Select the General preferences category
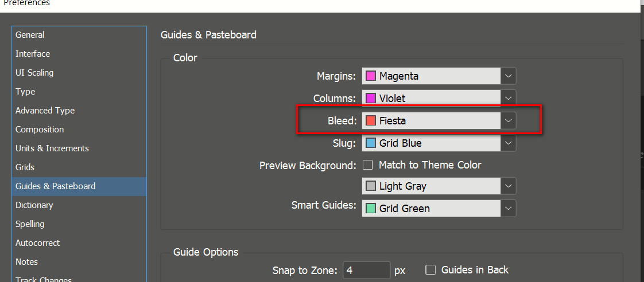Viewport: 644px width, 282px height. click(x=30, y=35)
